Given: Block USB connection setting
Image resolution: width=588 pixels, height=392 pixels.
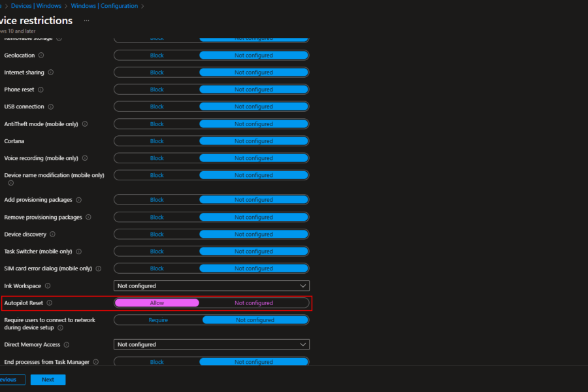Looking at the screenshot, I should (157, 106).
